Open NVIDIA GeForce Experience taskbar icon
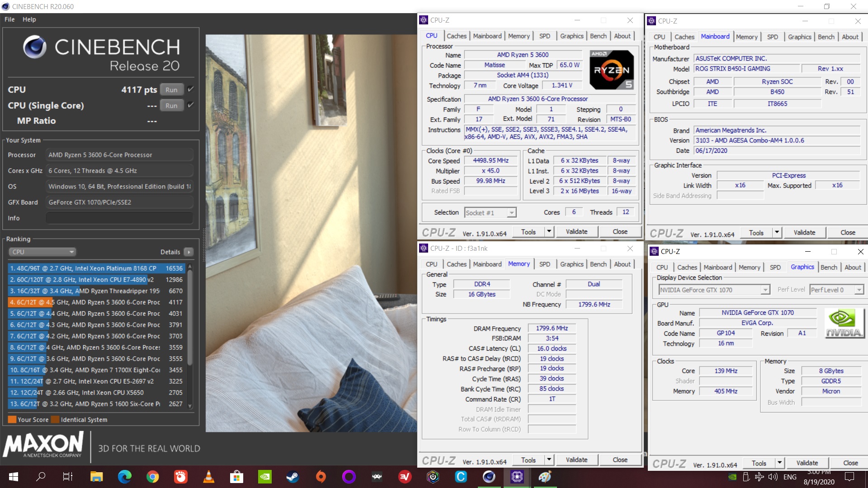The height and width of the screenshot is (488, 868). pyautogui.click(x=264, y=477)
